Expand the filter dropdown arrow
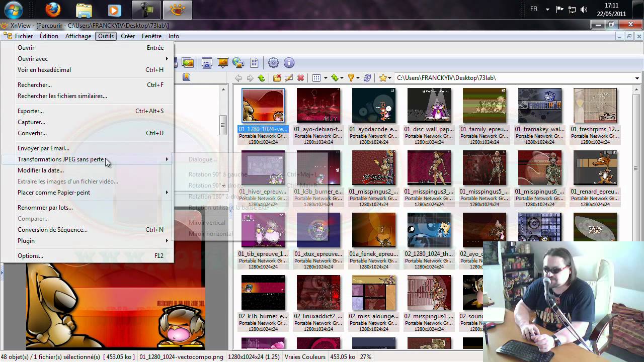Viewport: 644px width, 362px height. coord(358,78)
